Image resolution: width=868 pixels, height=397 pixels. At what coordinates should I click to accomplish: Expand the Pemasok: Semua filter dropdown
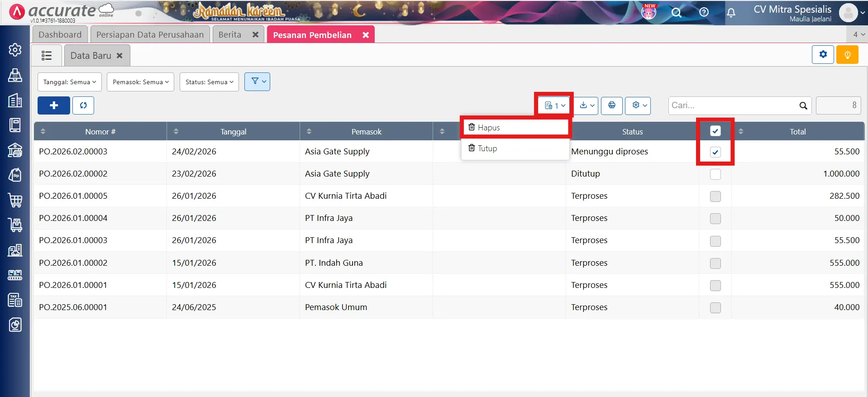pyautogui.click(x=140, y=82)
